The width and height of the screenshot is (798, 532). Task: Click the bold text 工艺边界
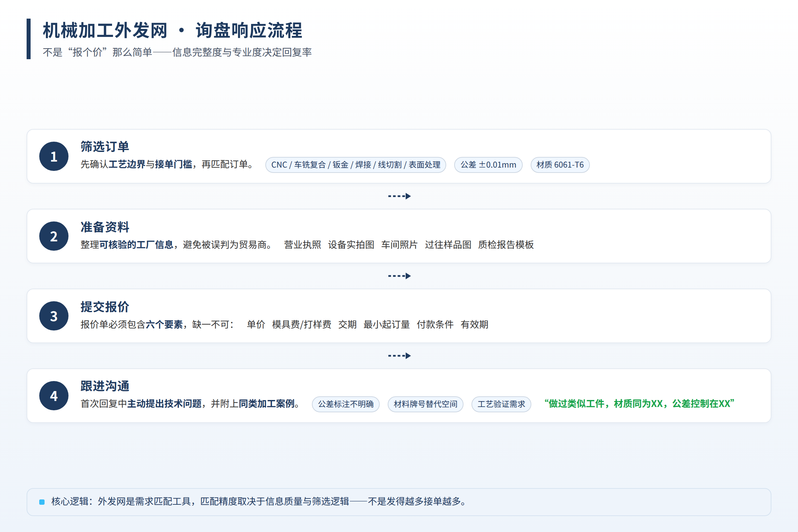tap(127, 165)
